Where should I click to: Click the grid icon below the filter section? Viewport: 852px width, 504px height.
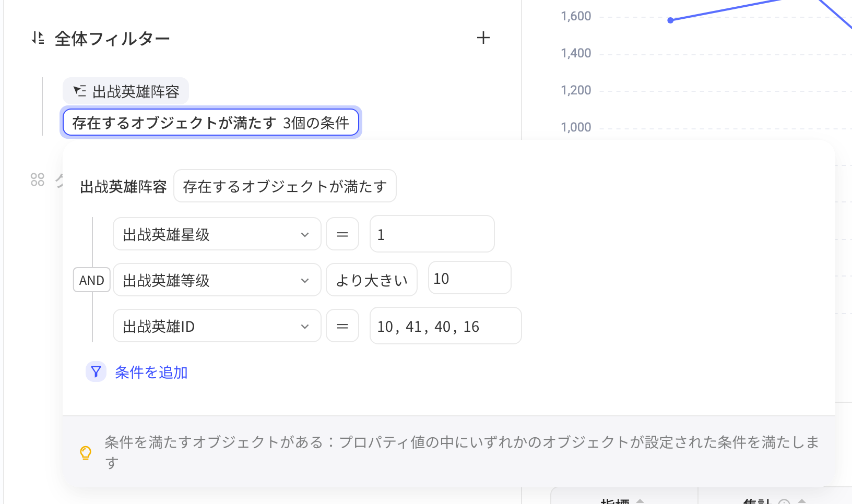tap(38, 179)
